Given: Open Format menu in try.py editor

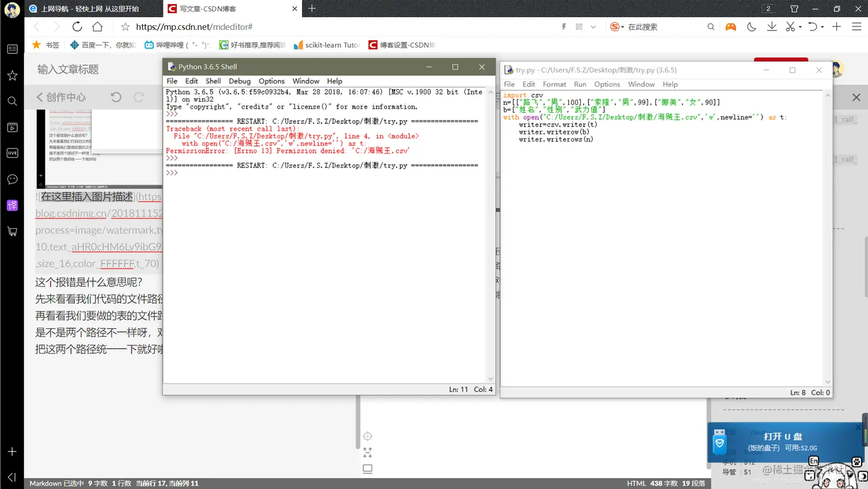Looking at the screenshot, I should (555, 84).
